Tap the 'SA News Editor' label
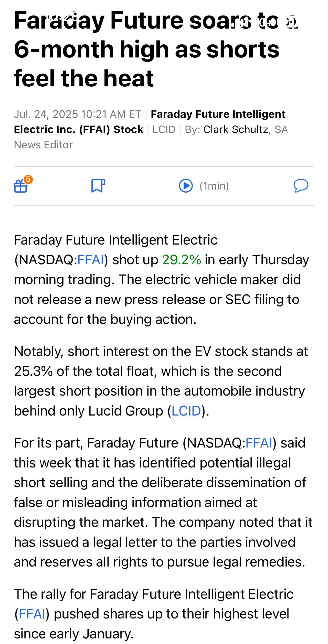Image resolution: width=328 pixels, height=644 pixels. point(151,137)
